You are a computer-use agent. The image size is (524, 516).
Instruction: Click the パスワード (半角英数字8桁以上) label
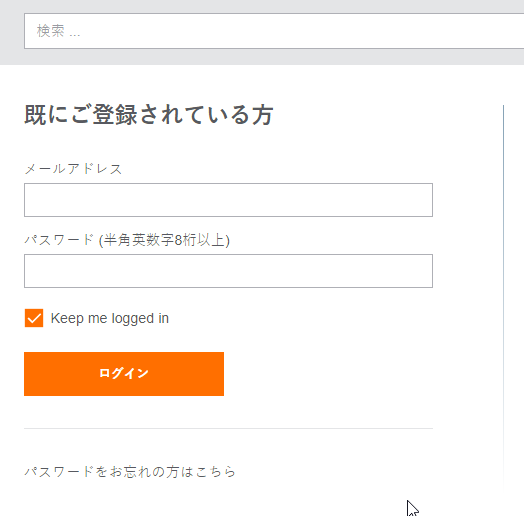tap(127, 240)
